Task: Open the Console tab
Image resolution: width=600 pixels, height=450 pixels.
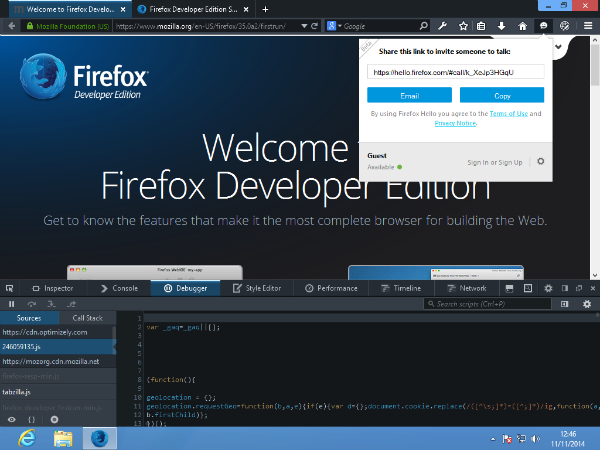Action: pyautogui.click(x=119, y=288)
